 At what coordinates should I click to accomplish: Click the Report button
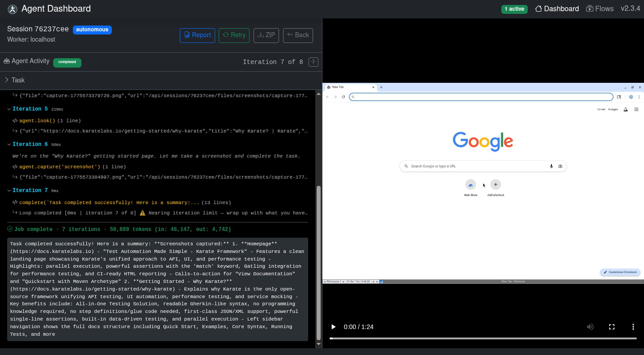[x=197, y=35]
